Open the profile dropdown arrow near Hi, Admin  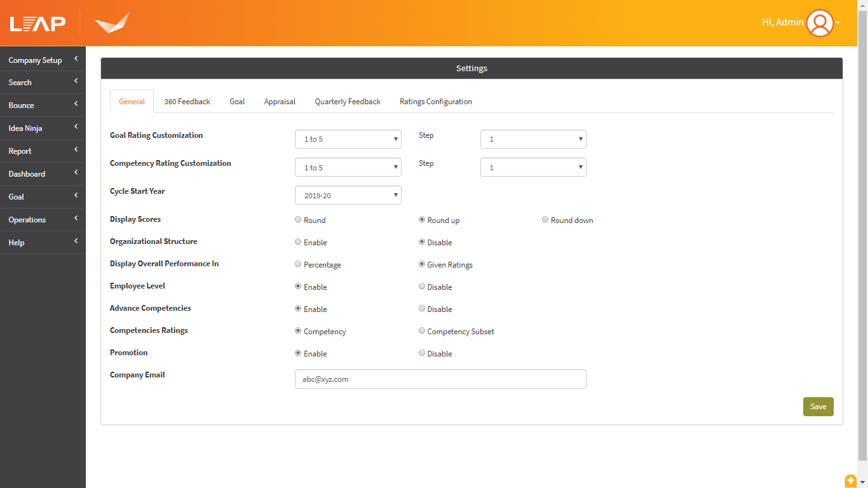[838, 23]
